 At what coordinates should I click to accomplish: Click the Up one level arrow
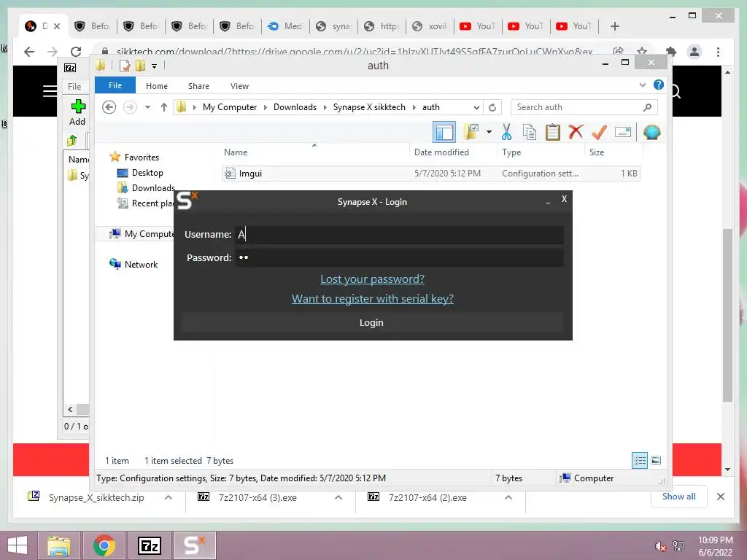(164, 107)
